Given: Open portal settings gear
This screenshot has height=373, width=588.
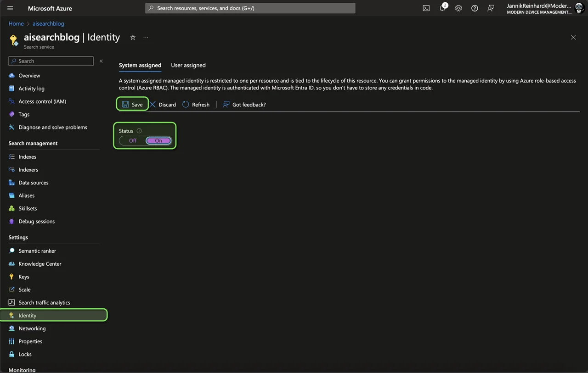Looking at the screenshot, I should 458,8.
